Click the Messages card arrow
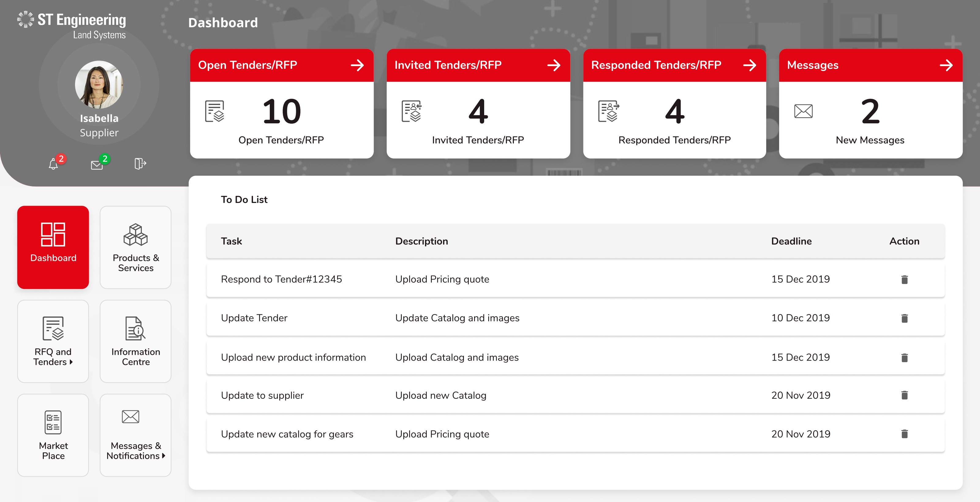The image size is (980, 502). (946, 65)
